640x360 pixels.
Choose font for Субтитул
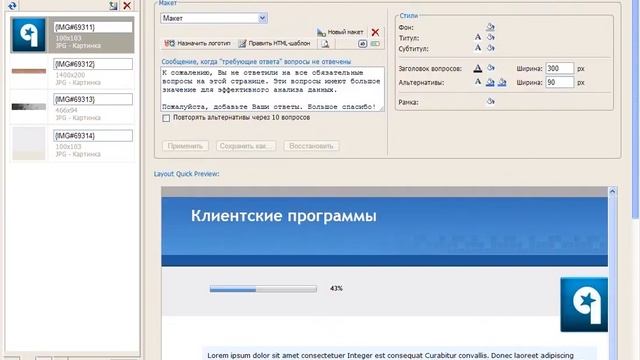coord(478,48)
